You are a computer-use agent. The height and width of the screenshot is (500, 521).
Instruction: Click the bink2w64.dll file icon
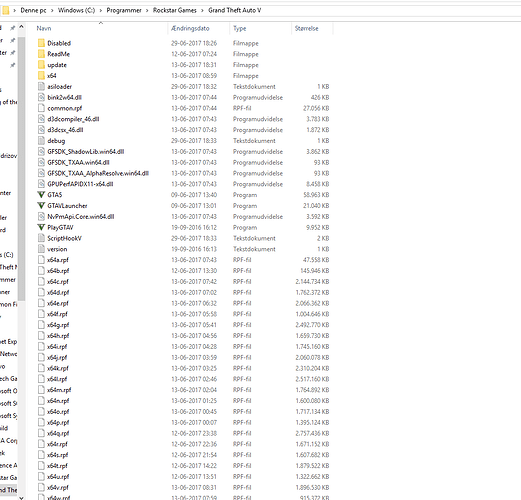(41, 97)
